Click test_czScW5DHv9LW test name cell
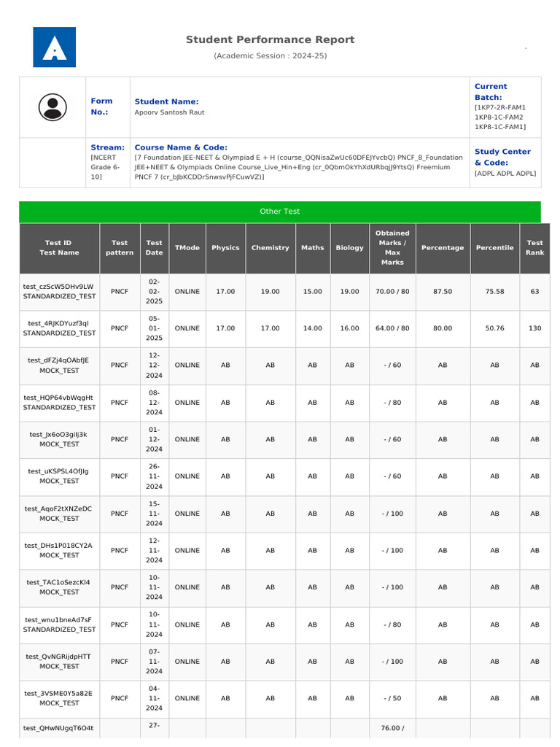Screen dimensions: 560x747 pyautogui.click(x=59, y=292)
